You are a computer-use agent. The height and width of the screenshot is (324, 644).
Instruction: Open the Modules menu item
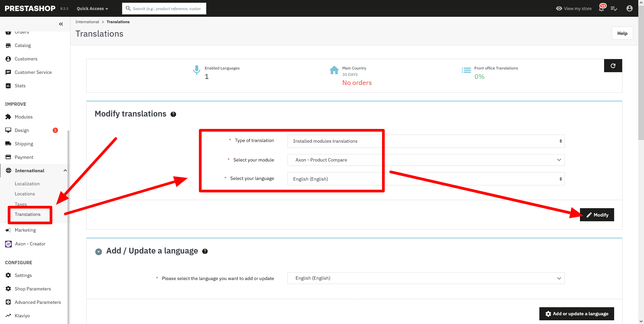pos(23,117)
